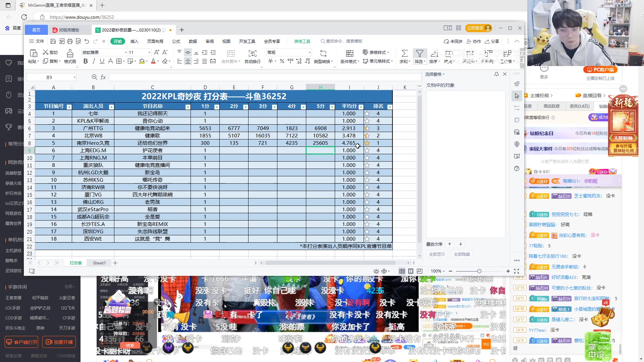Click the fx insert function icon
The height and width of the screenshot is (362, 644).
tap(103, 77)
